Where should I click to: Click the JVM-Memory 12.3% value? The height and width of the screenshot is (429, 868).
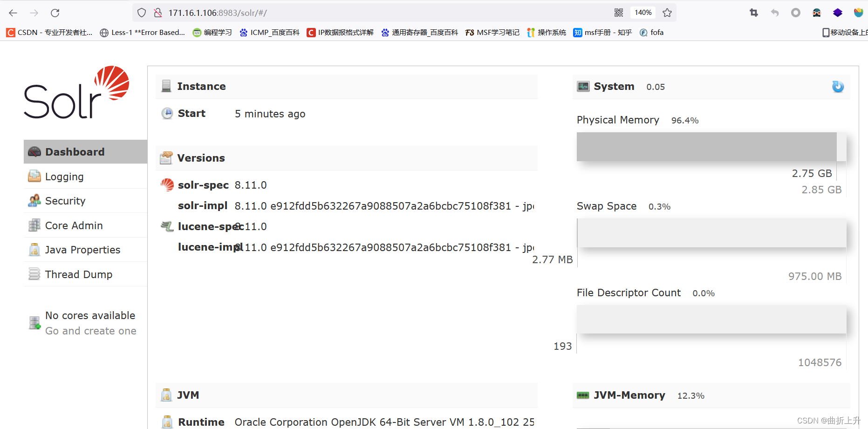[690, 395]
